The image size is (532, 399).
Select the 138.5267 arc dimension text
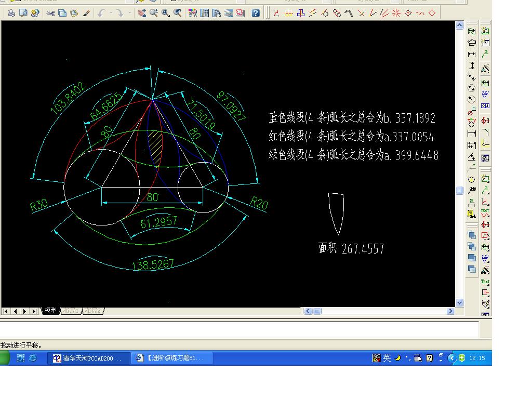[x=153, y=265]
